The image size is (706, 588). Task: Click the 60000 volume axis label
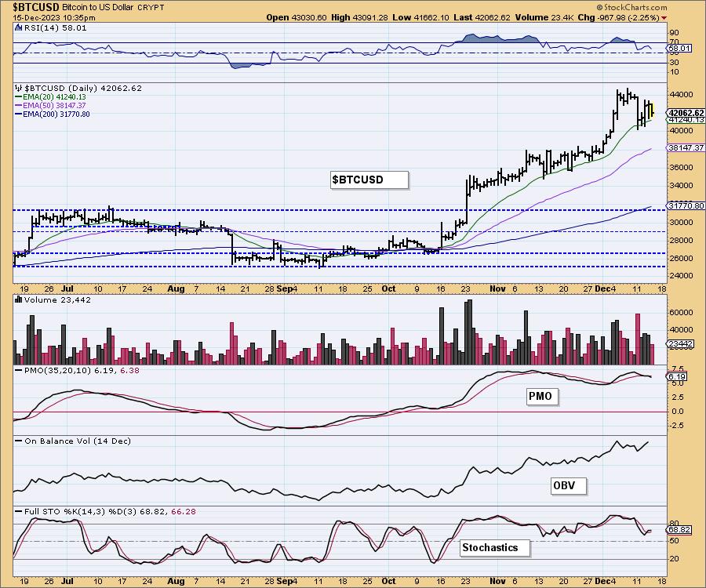click(x=681, y=313)
